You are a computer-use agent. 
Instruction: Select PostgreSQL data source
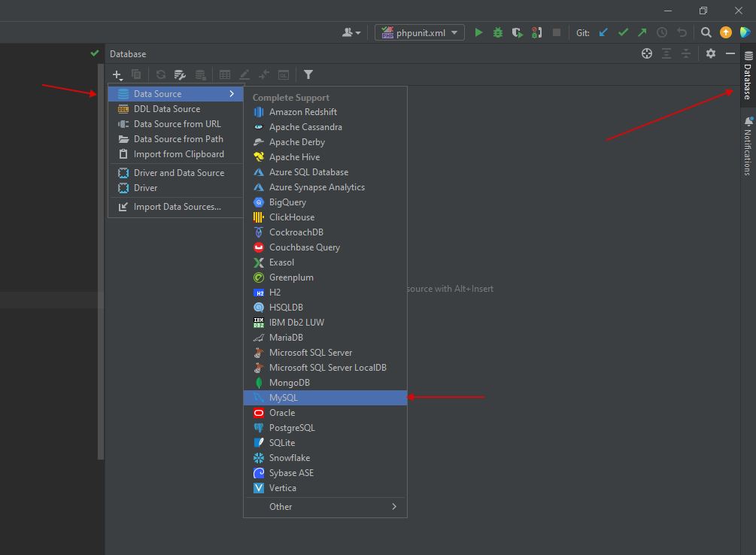click(x=326, y=428)
